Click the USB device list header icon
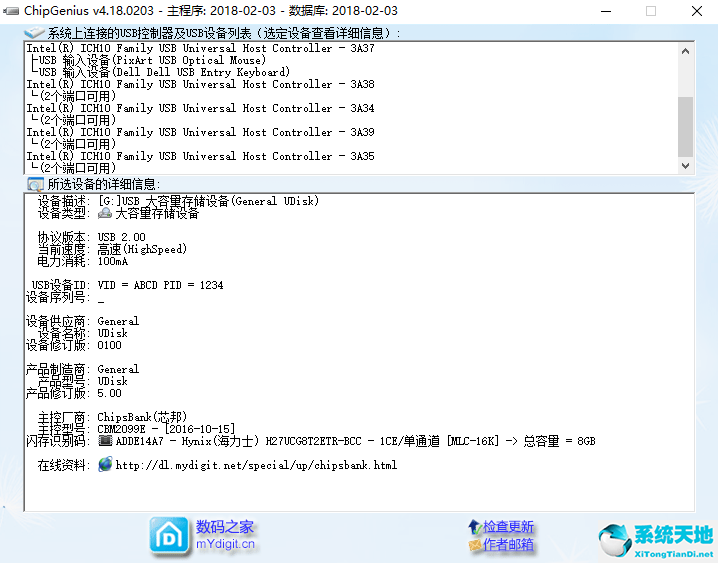The image size is (718, 563). point(34,32)
